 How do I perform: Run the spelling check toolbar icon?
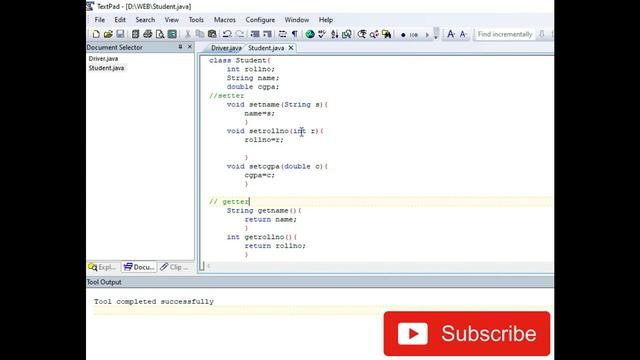pos(322,34)
